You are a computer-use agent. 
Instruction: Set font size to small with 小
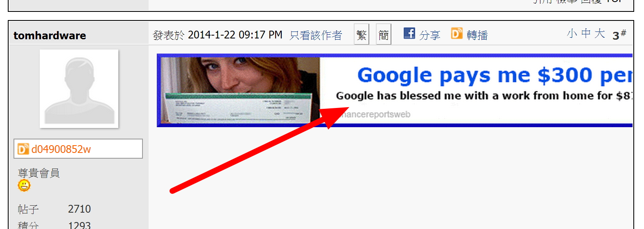pyautogui.click(x=572, y=34)
